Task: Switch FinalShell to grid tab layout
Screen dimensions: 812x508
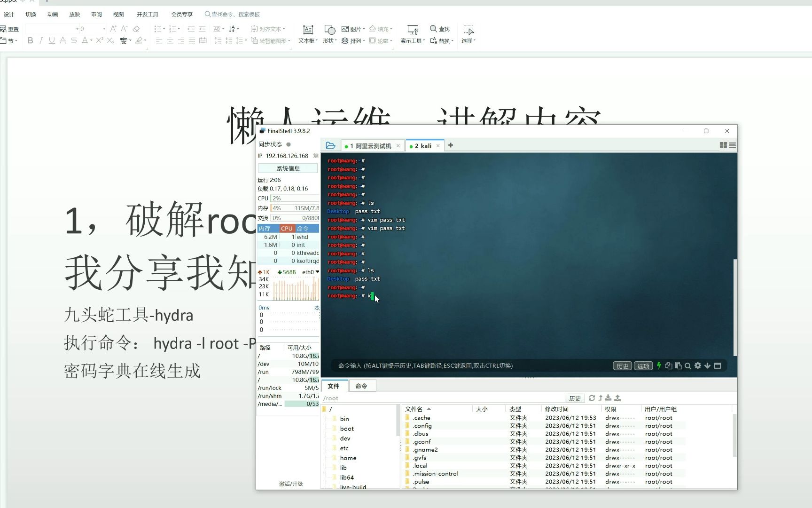Action: point(723,145)
